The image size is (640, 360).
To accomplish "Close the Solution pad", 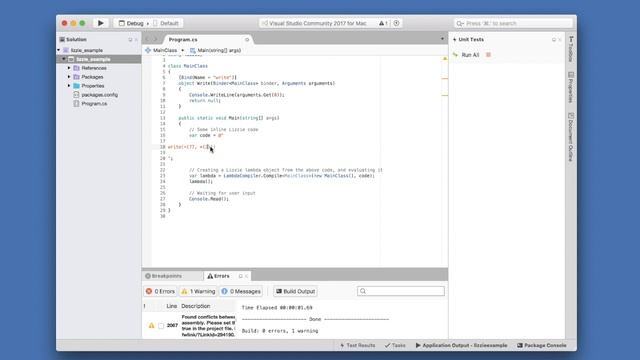I will [136, 40].
